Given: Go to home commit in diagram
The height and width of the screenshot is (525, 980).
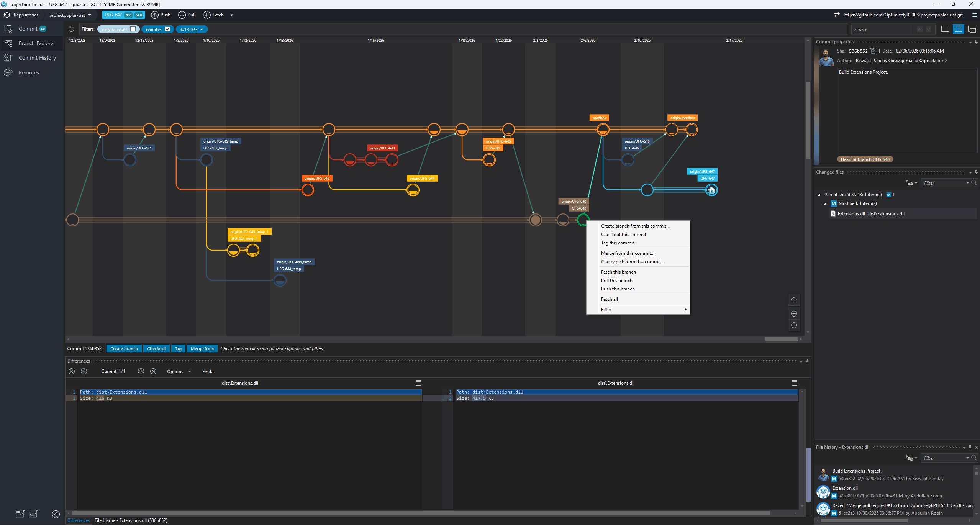Looking at the screenshot, I should [794, 300].
